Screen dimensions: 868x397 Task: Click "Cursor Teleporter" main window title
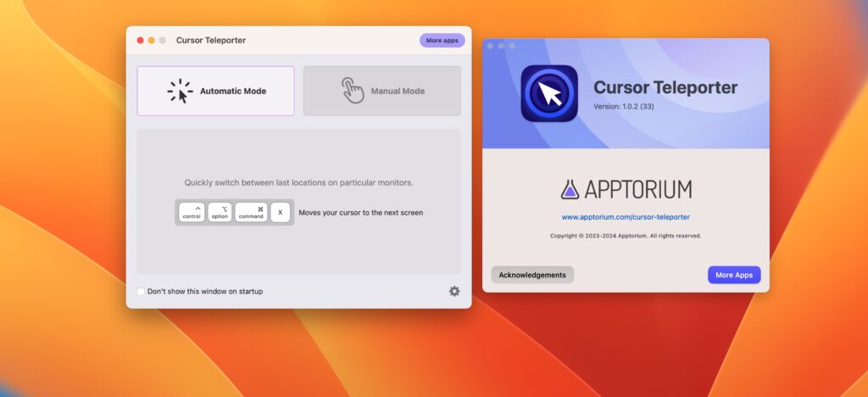[x=211, y=41]
